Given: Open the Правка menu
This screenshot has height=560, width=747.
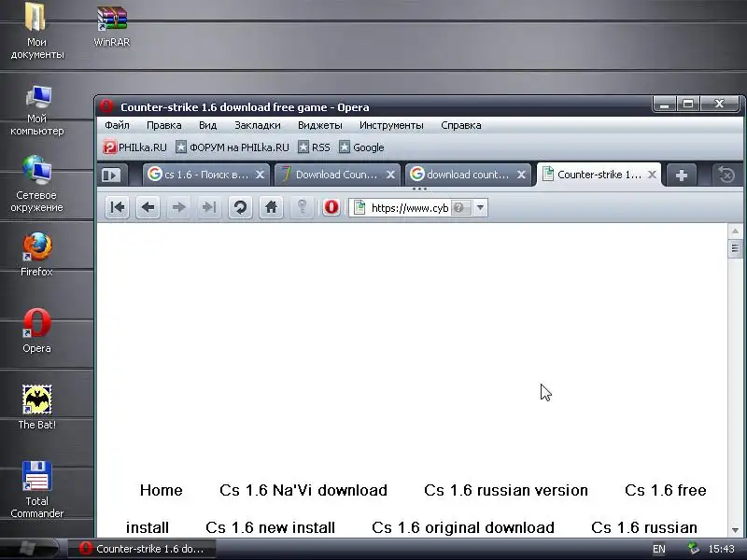Looking at the screenshot, I should [164, 125].
